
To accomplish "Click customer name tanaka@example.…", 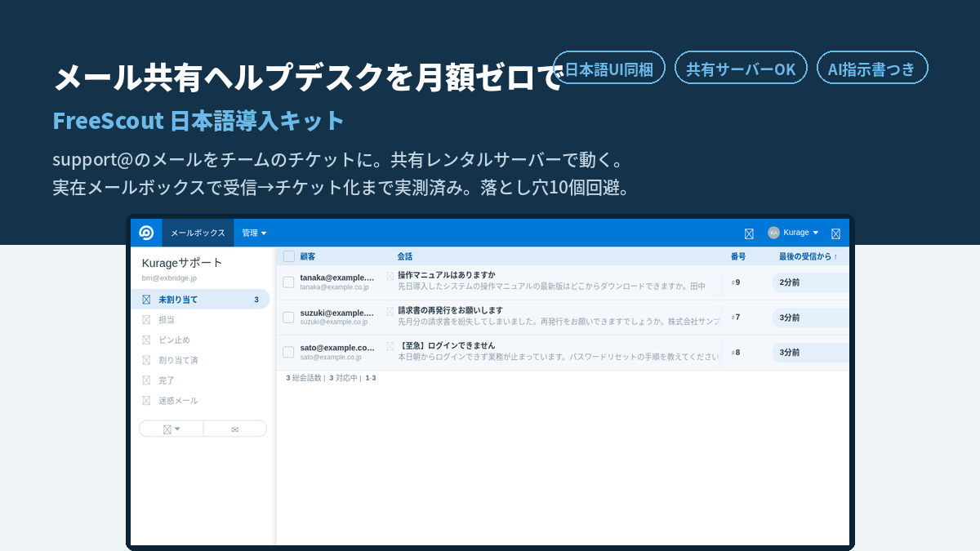I will pyautogui.click(x=337, y=278).
